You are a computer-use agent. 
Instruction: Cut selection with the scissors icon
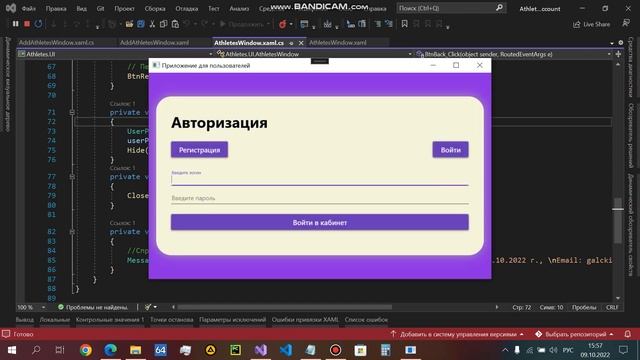(x=152, y=24)
